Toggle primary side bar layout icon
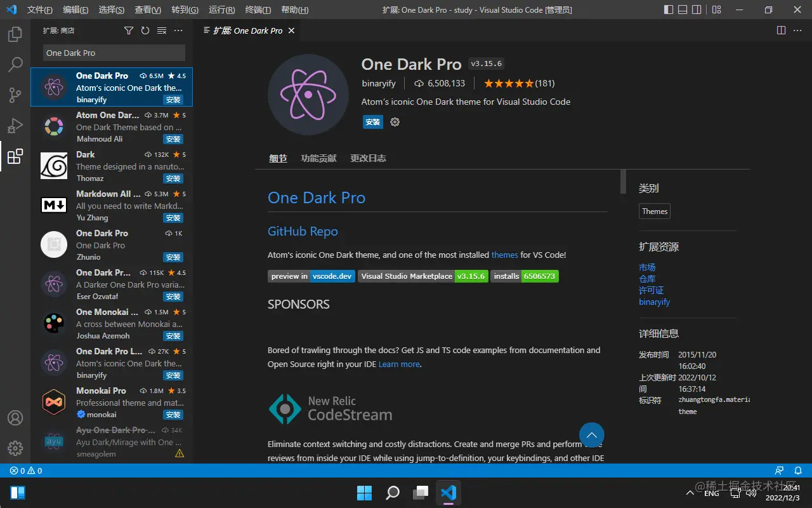812x508 pixels. [x=669, y=10]
